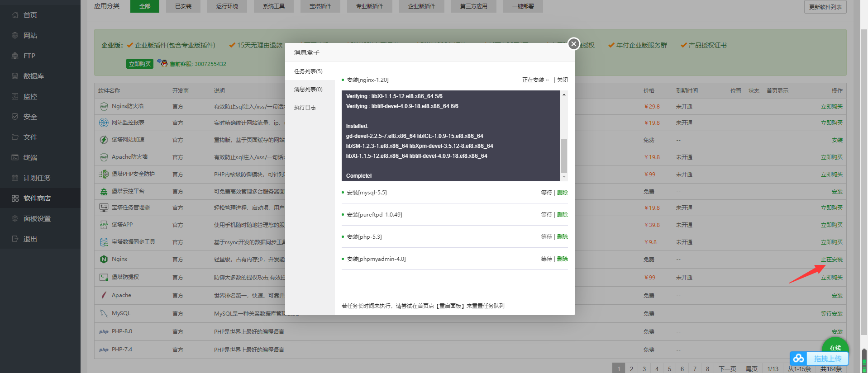This screenshot has height=373, width=868.
Task: Delete the queued mysql-5.5 install task
Action: (x=563, y=192)
